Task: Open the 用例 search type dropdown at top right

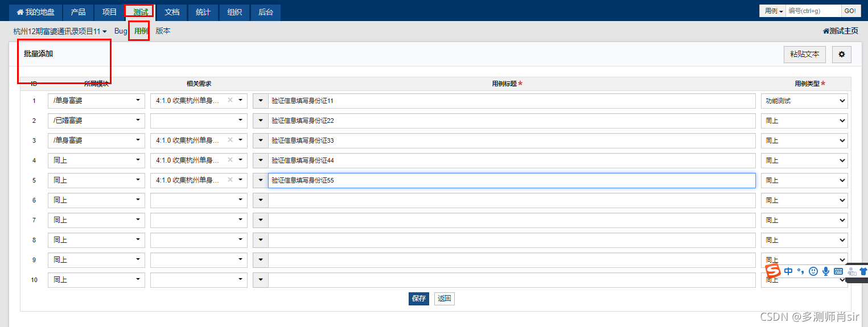Action: (774, 11)
